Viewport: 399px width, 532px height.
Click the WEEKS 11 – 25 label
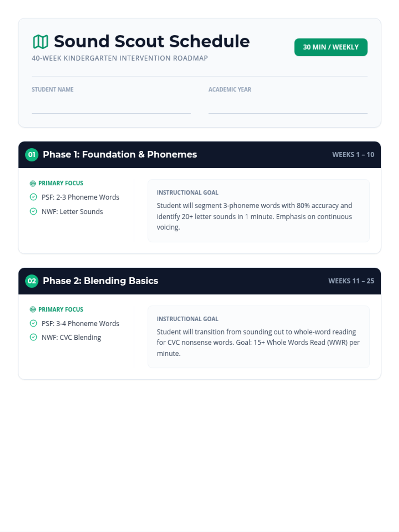[351, 281]
